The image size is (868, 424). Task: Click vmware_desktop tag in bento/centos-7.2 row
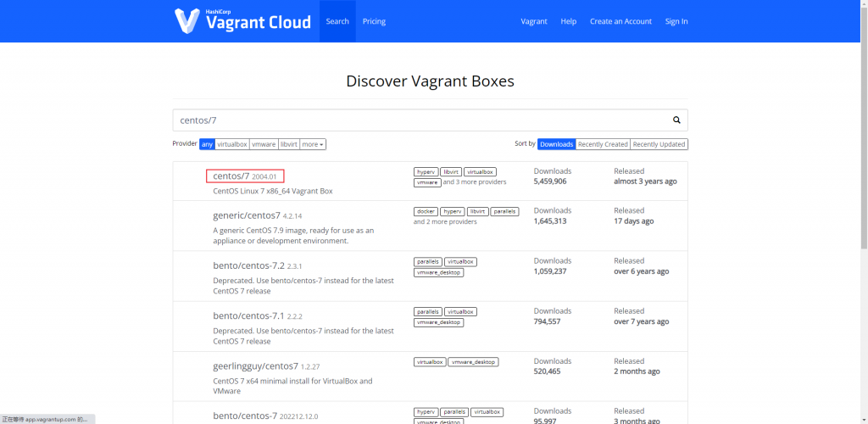[438, 272]
